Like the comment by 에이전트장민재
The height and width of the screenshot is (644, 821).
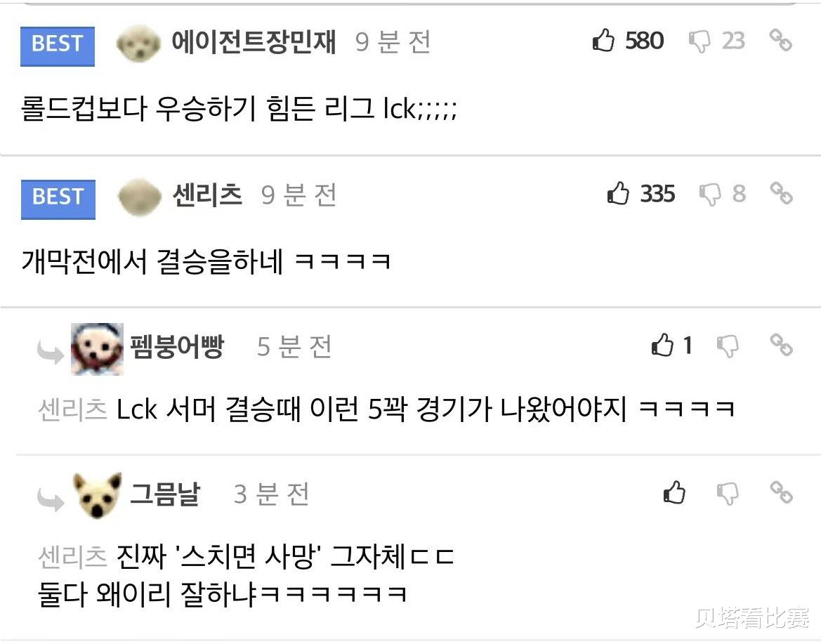point(603,40)
